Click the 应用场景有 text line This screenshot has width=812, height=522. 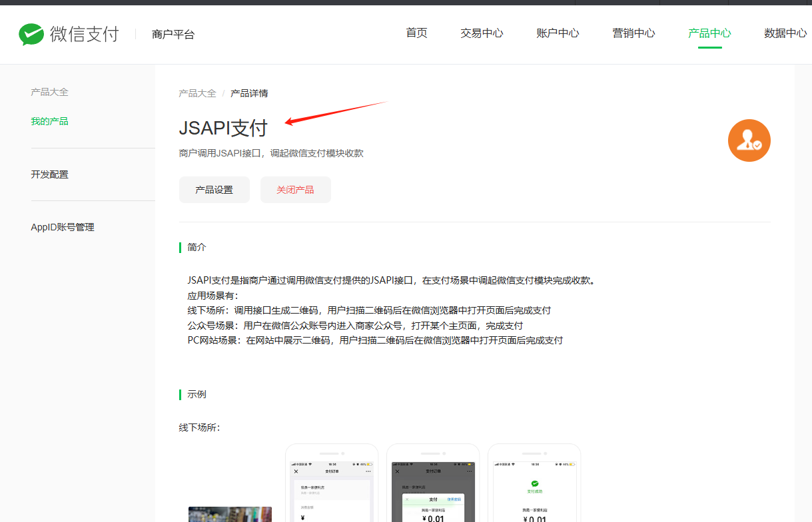(x=212, y=296)
